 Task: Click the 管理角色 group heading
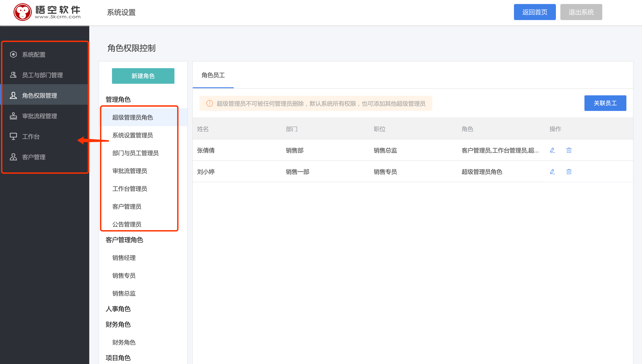click(118, 100)
